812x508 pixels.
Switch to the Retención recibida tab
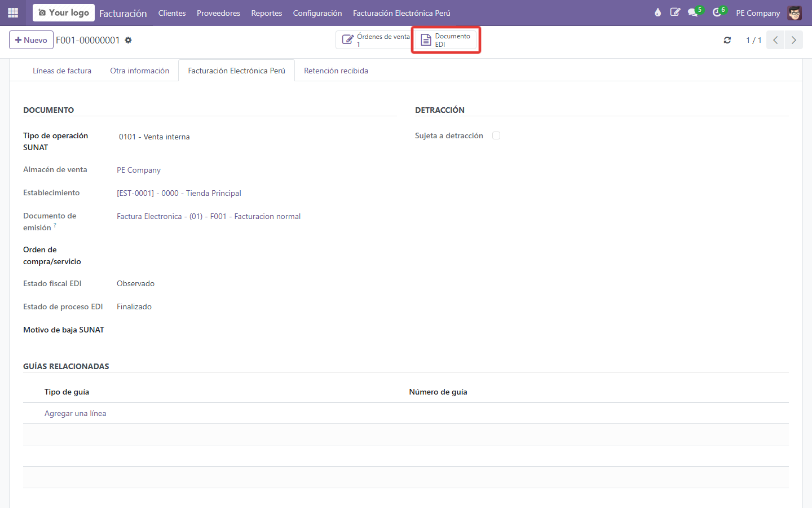click(x=336, y=71)
